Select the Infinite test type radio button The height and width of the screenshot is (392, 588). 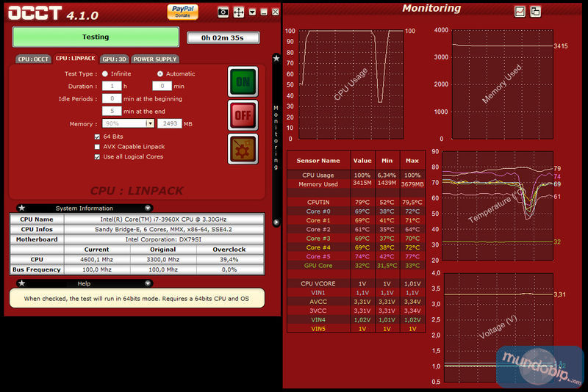coord(105,73)
